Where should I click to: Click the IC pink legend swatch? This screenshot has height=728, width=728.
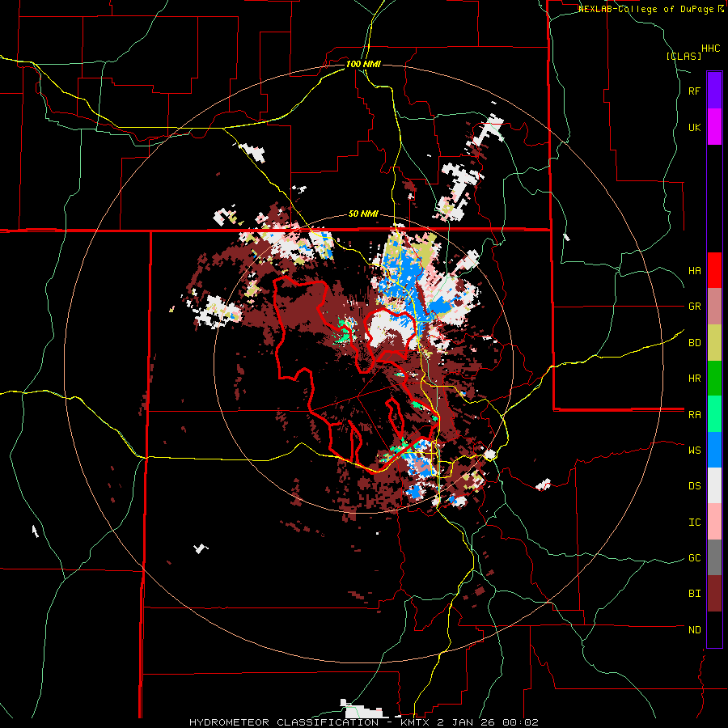click(714, 522)
